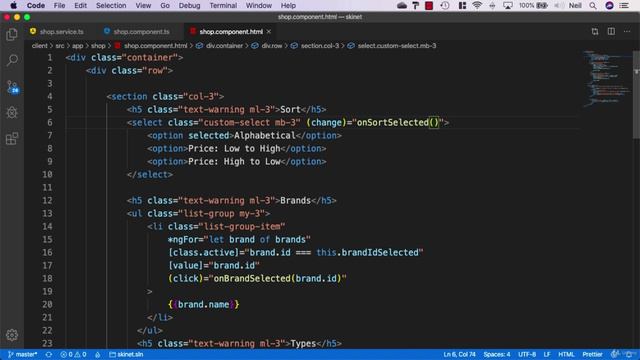Open the Selection menu
Screen dimensions: 640x360
pyautogui.click(x=111, y=5)
